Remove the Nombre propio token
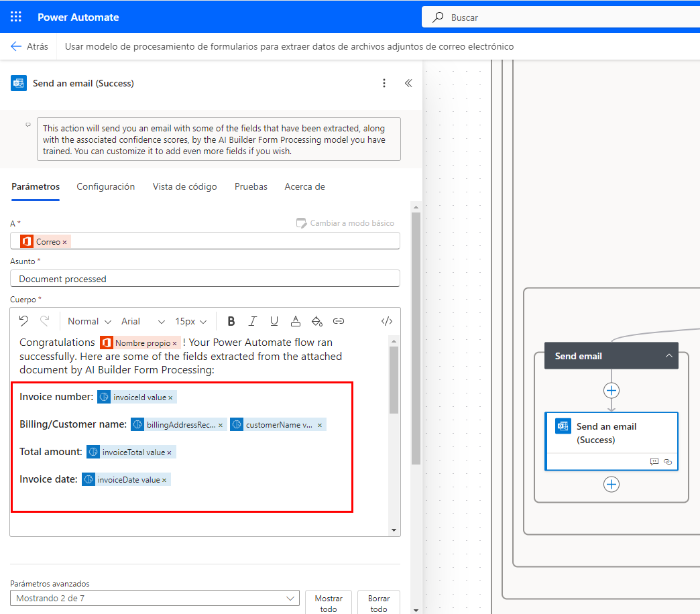Screen dimensions: 700x614 tap(174, 344)
